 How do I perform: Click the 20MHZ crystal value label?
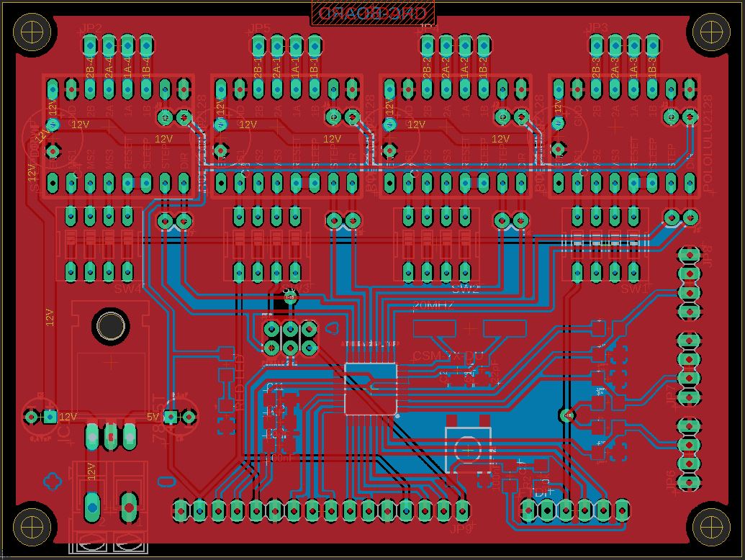(x=433, y=306)
